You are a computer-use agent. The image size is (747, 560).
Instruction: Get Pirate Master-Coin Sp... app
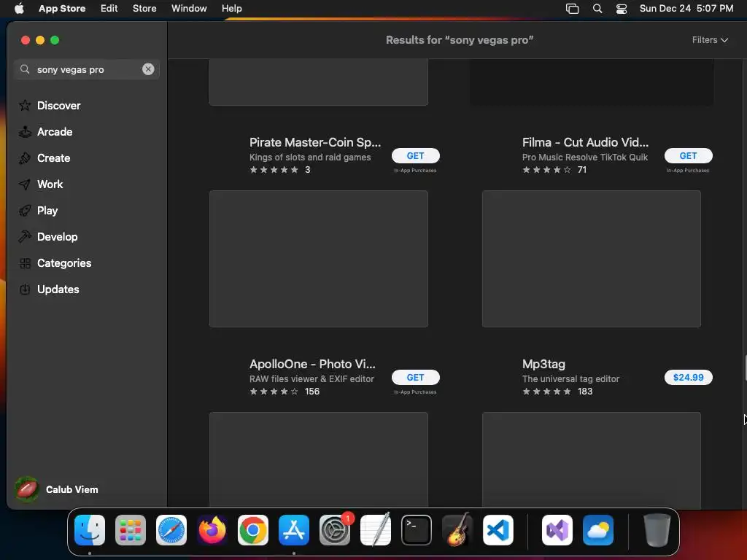click(x=415, y=156)
